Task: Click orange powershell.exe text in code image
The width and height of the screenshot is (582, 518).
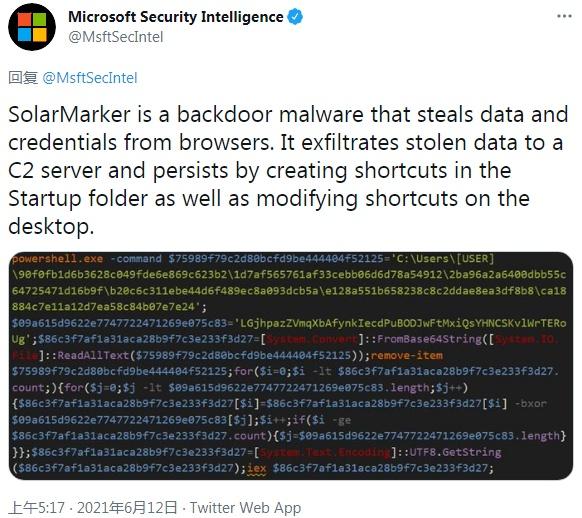Action: [x=58, y=259]
